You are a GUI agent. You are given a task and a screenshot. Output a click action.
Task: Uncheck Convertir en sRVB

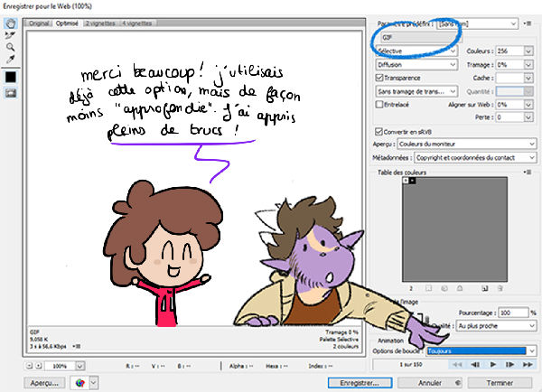pyautogui.click(x=378, y=132)
